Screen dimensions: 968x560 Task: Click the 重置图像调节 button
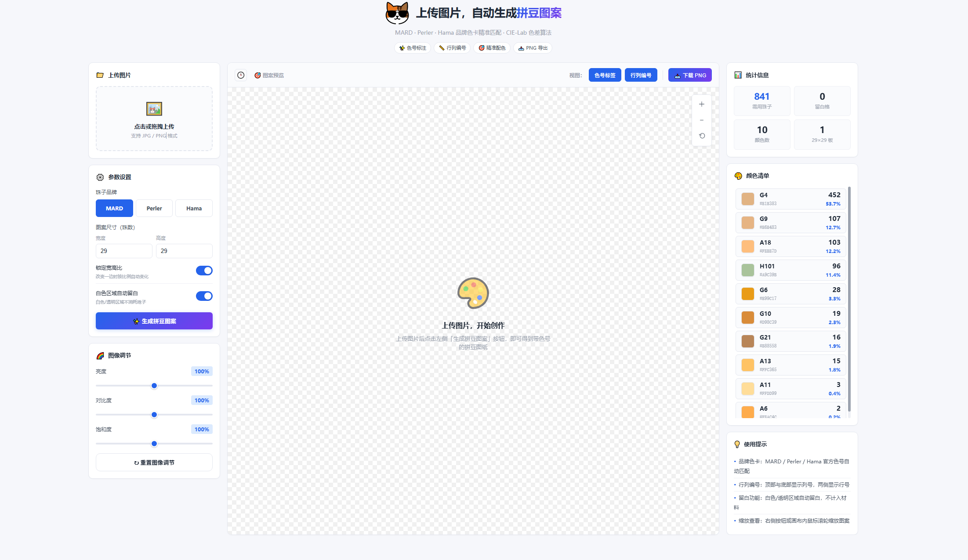point(154,462)
